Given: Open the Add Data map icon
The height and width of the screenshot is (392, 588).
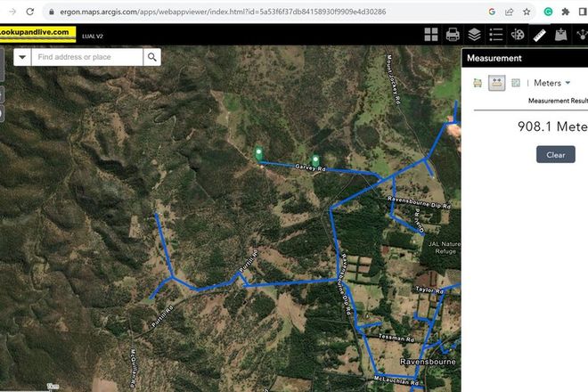Looking at the screenshot, I should 560,35.
